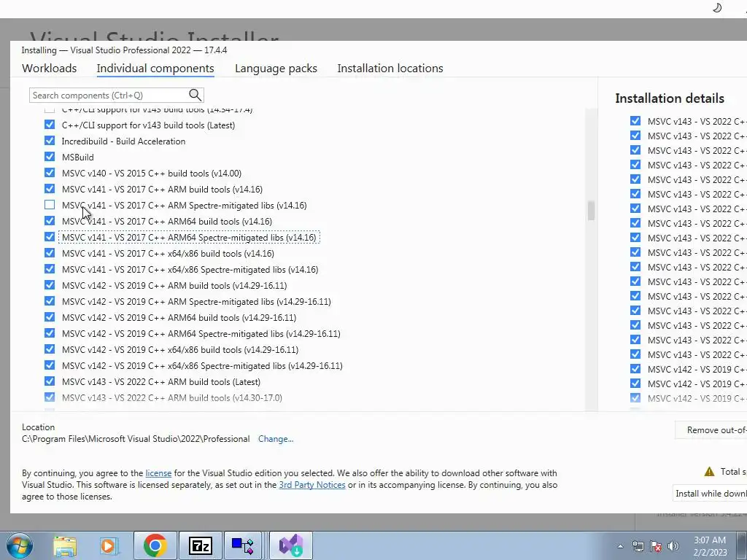The image size is (747, 560).
Task: Uncheck MSVC v141 ARM64 Spectre-mitigated libs
Action: pyautogui.click(x=50, y=237)
